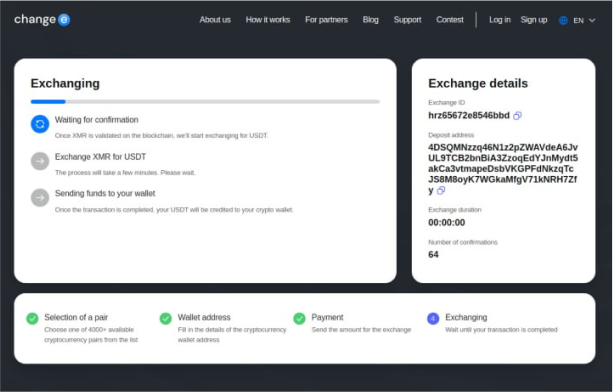Click the Exchange details heading
Image resolution: width=613 pixels, height=392 pixels.
(x=478, y=83)
